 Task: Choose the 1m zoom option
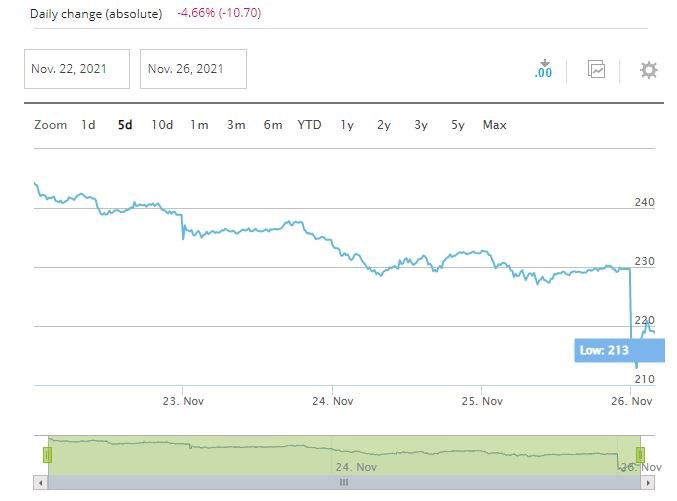pos(200,125)
